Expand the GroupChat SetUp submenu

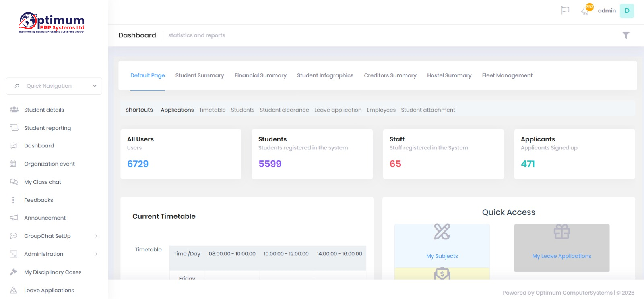click(96, 236)
